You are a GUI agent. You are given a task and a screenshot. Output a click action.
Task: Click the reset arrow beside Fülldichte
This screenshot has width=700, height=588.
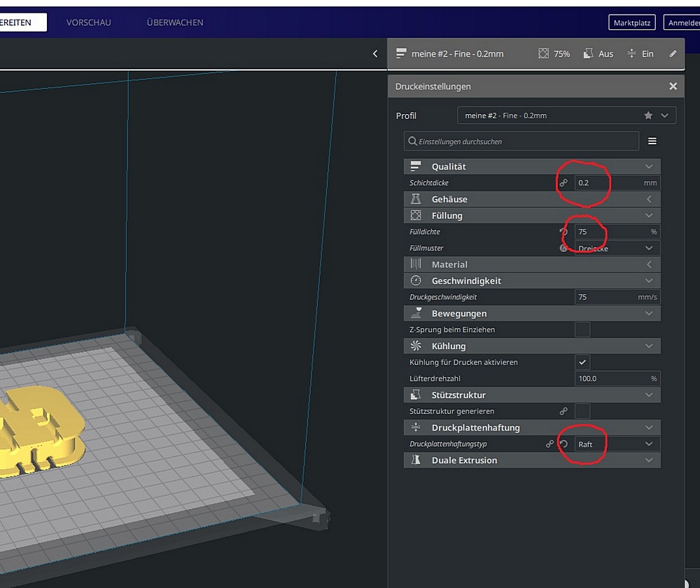pyautogui.click(x=563, y=231)
